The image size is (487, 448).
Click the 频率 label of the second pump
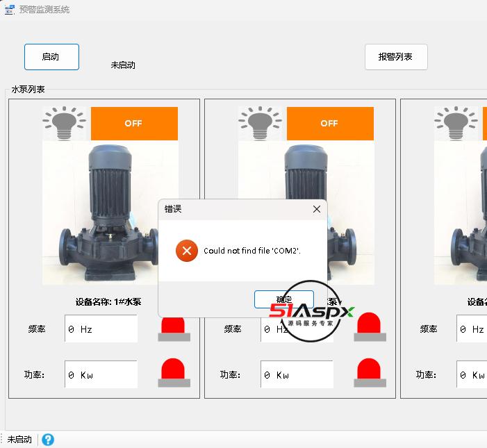(x=233, y=329)
